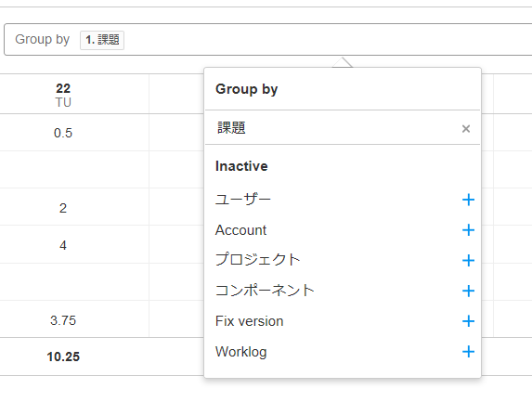
Task: Add ユーザー grouping with plus icon
Action: click(468, 200)
